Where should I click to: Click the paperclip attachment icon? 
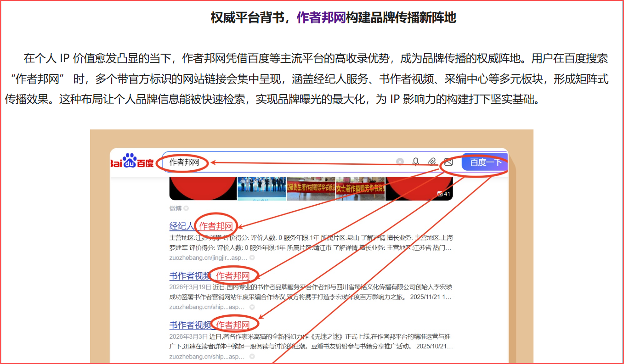click(432, 162)
